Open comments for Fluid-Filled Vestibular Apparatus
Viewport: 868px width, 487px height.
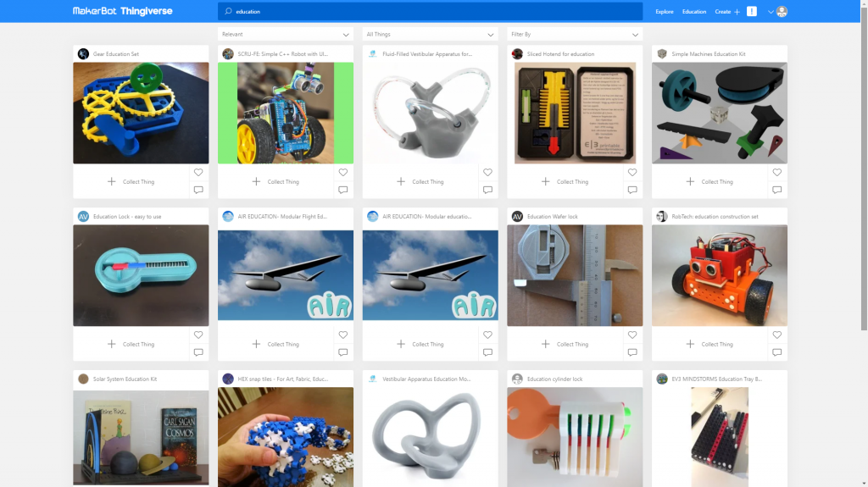tap(487, 190)
